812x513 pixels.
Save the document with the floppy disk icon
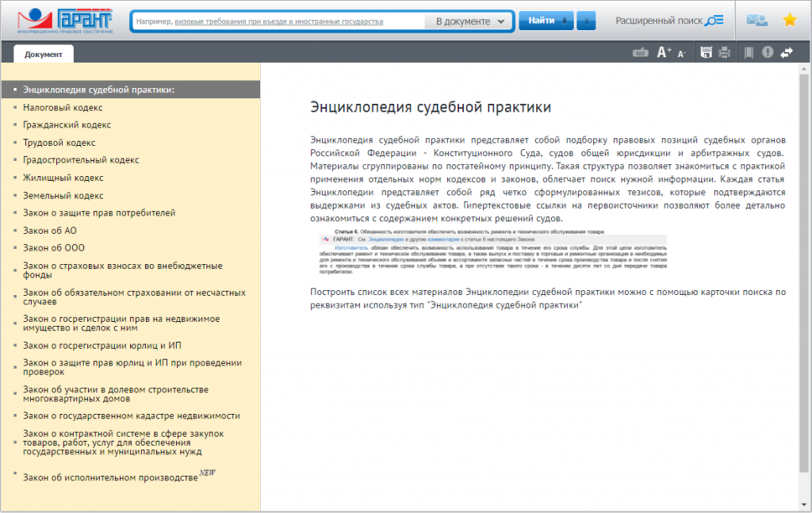coord(706,52)
